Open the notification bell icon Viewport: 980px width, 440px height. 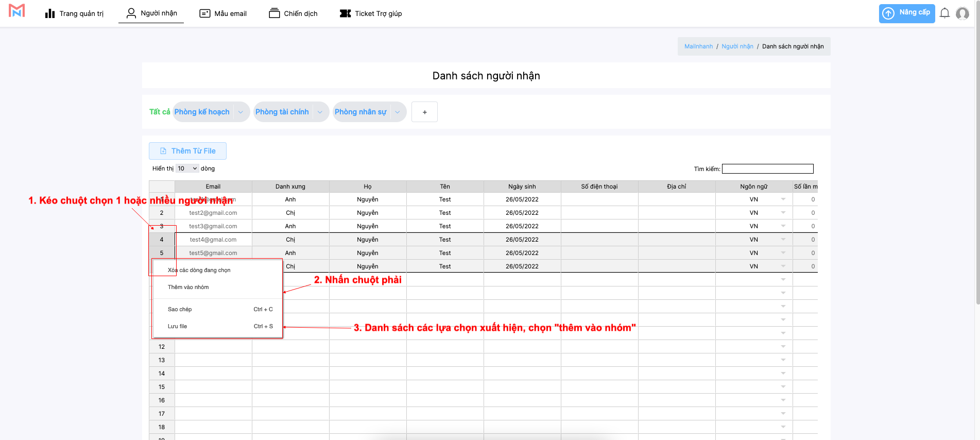[x=944, y=13]
